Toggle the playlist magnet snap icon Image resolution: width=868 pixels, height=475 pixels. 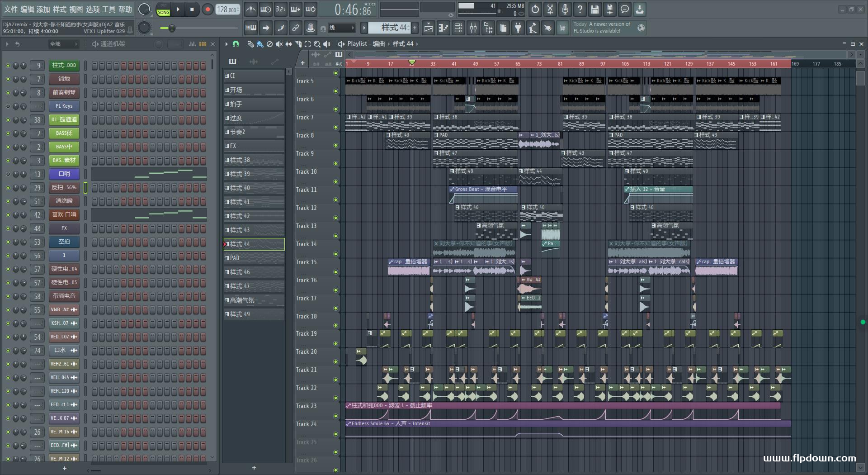[236, 44]
